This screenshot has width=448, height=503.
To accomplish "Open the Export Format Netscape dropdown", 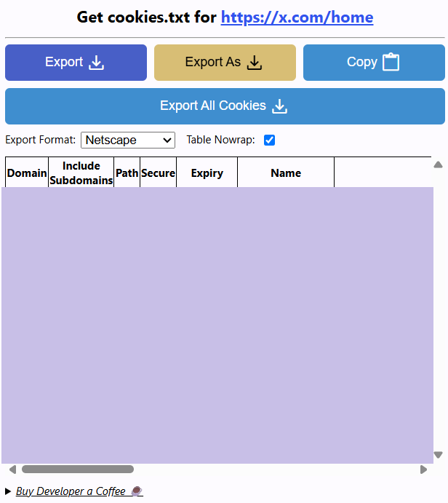I will click(128, 140).
